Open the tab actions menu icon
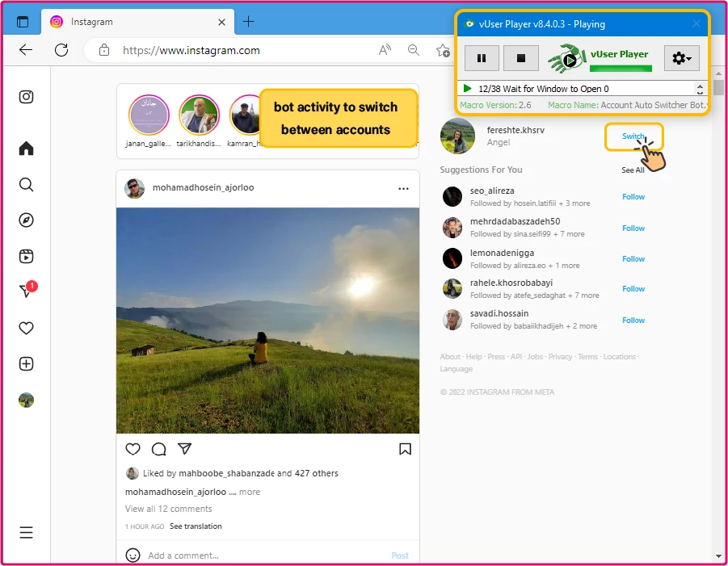728x566 pixels. pos(23,22)
